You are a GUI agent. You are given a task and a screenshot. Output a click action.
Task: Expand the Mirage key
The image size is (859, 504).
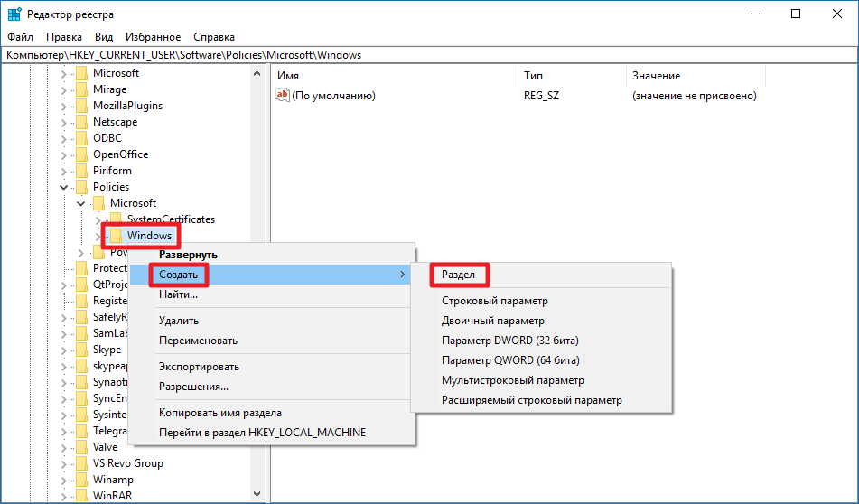pyautogui.click(x=63, y=89)
